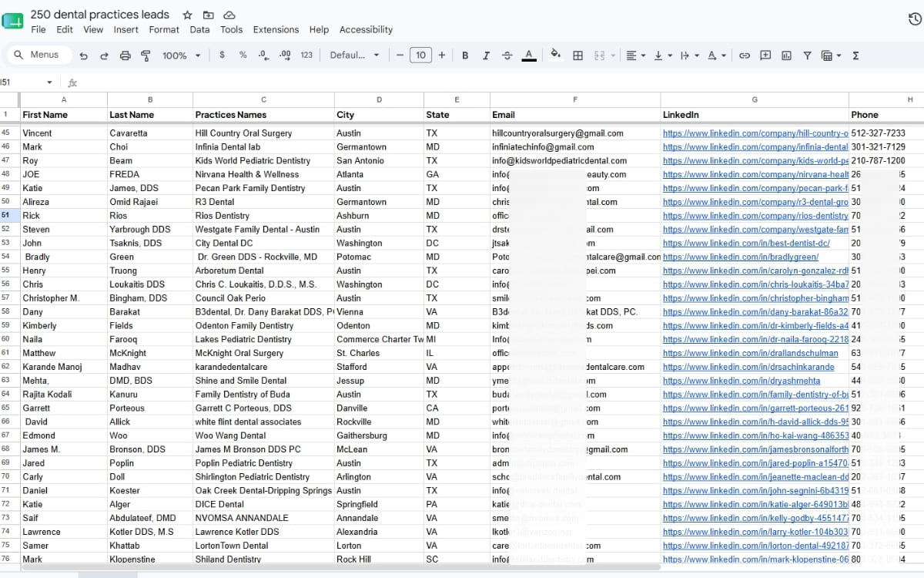Open the Extensions menu
Screen dimensions: 924x578
[x=276, y=29]
